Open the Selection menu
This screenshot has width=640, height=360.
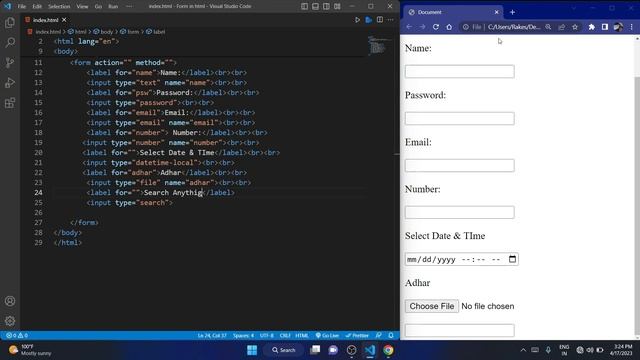(59, 7)
